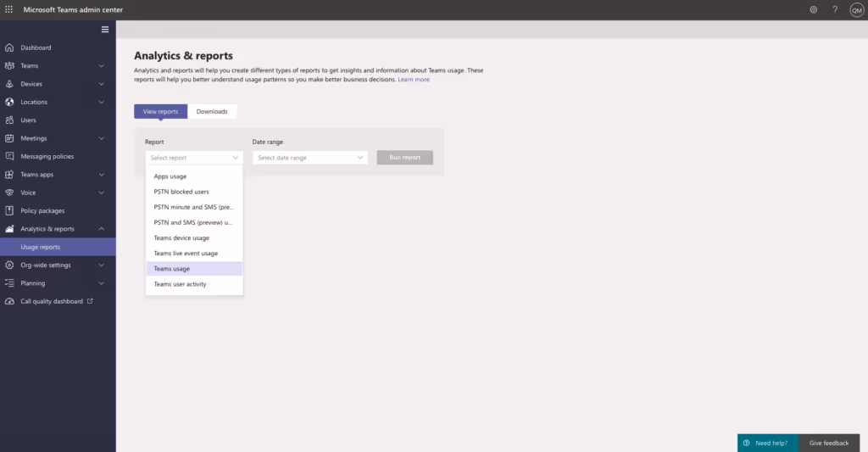Click the Users icon in the sidebar
The height and width of the screenshot is (452, 868).
pyautogui.click(x=9, y=120)
